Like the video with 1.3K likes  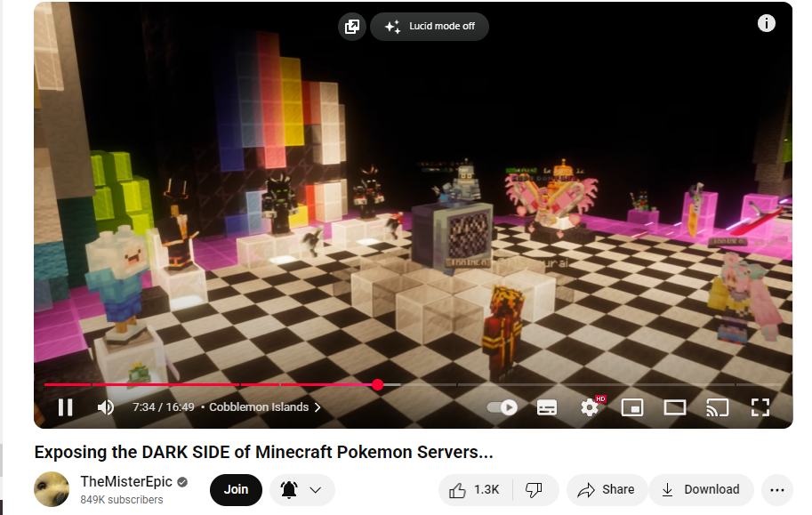point(476,489)
